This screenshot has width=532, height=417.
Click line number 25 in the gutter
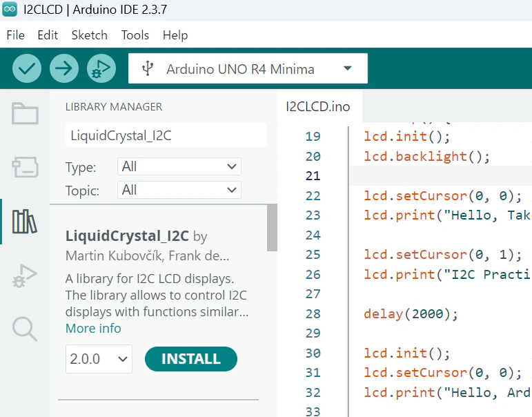(313, 255)
